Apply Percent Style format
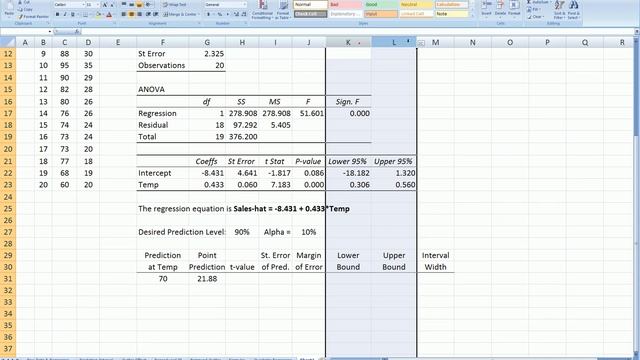Image resolution: width=640 pixels, height=360 pixels. (220, 14)
